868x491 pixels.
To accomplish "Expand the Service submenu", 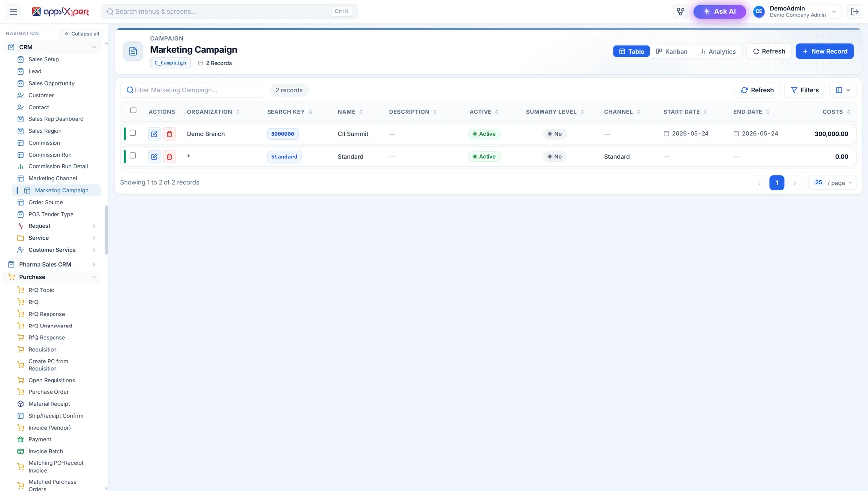I will coord(56,238).
